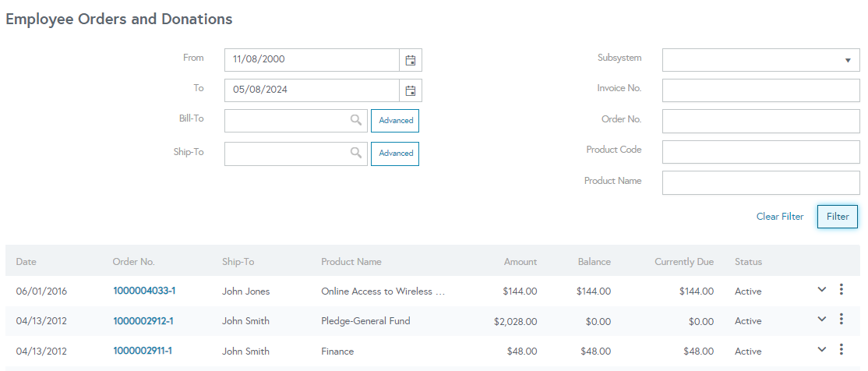Sort by the Product Name column header

tap(351, 262)
